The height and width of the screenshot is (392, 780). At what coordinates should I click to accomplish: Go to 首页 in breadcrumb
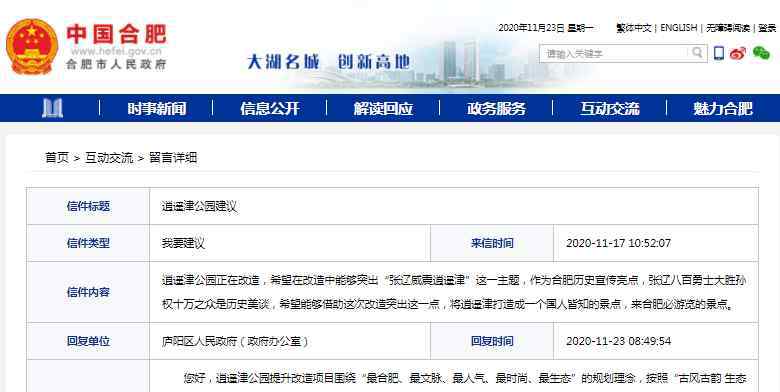(x=57, y=158)
